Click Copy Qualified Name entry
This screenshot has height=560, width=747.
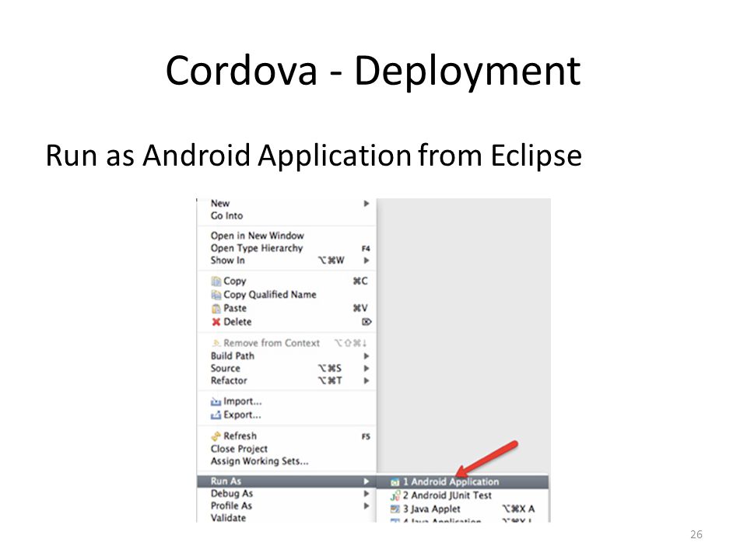tap(270, 295)
